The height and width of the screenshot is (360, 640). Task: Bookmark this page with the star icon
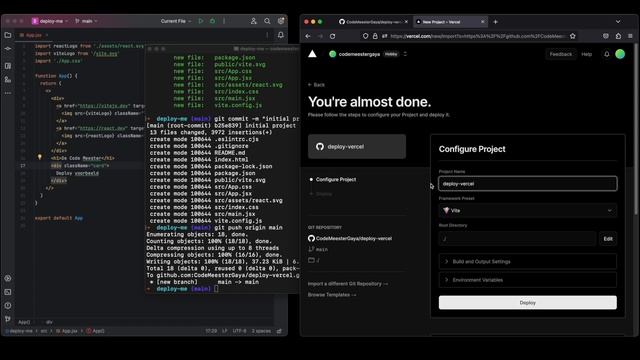tap(573, 36)
